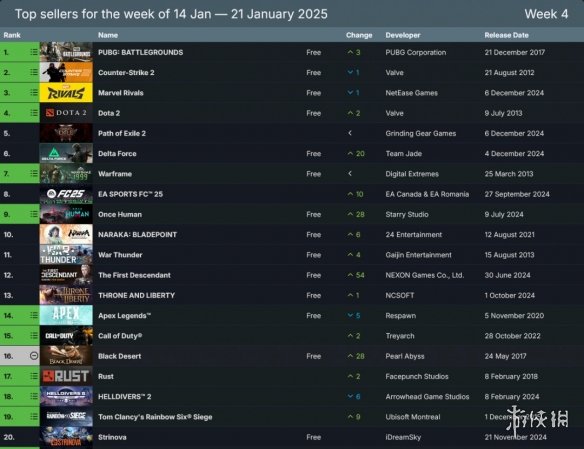This screenshot has height=449, width=584.
Task: Click developer Pearl Abyss
Action: (405, 356)
